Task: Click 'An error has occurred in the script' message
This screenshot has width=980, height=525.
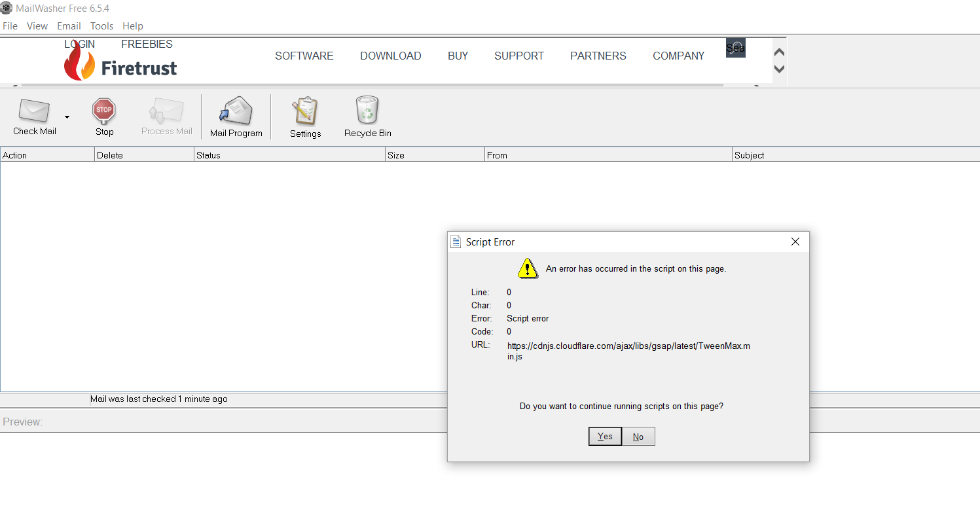Action: [636, 268]
